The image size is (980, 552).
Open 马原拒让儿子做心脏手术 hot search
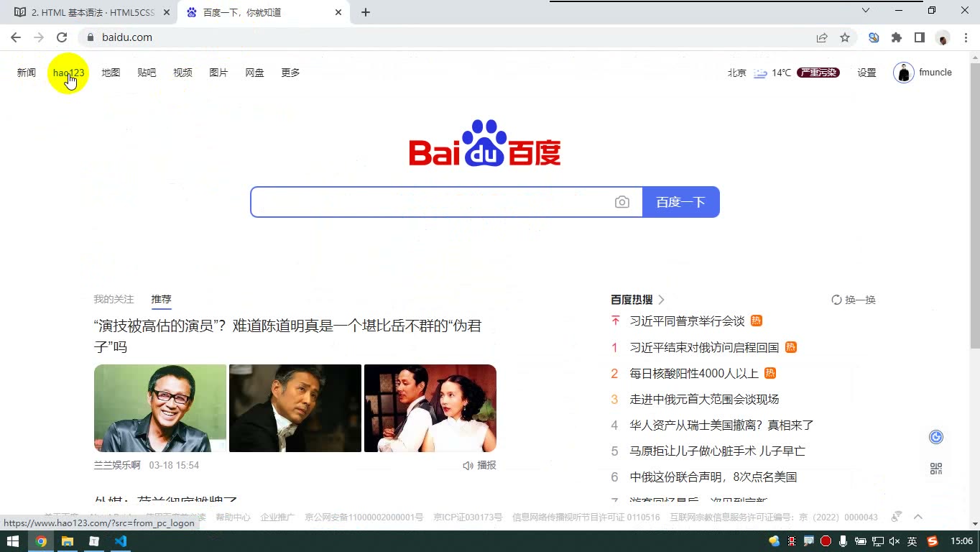pyautogui.click(x=717, y=451)
